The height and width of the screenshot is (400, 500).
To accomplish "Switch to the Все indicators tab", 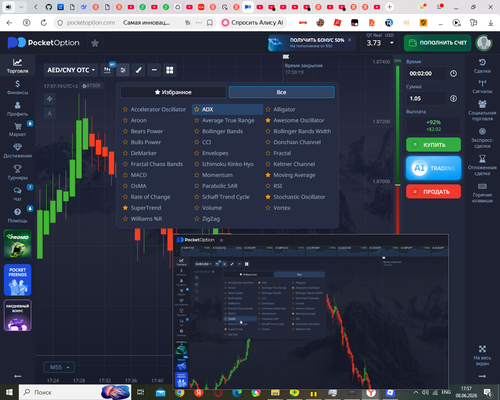I will (x=282, y=92).
